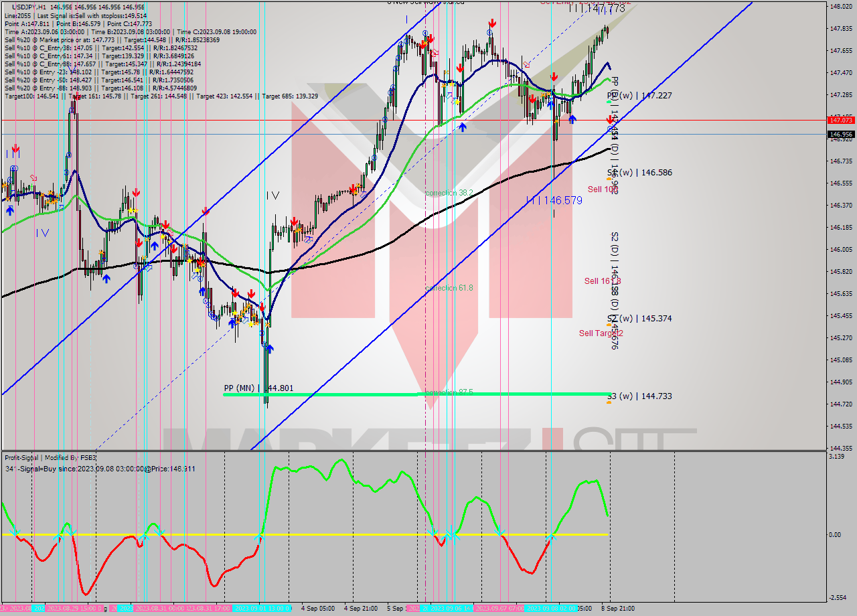
Task: Click the 'Entry -88: 148.903' sell line
Action: [x=100, y=88]
